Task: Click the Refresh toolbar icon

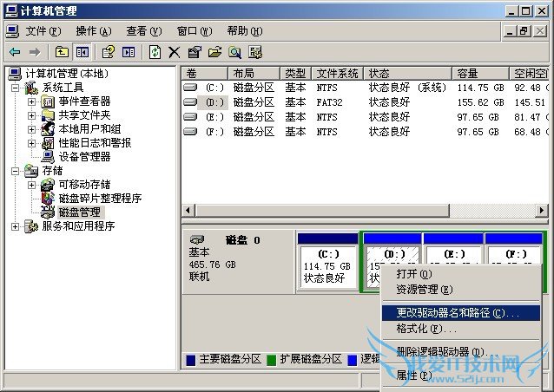Action: pyautogui.click(x=155, y=52)
